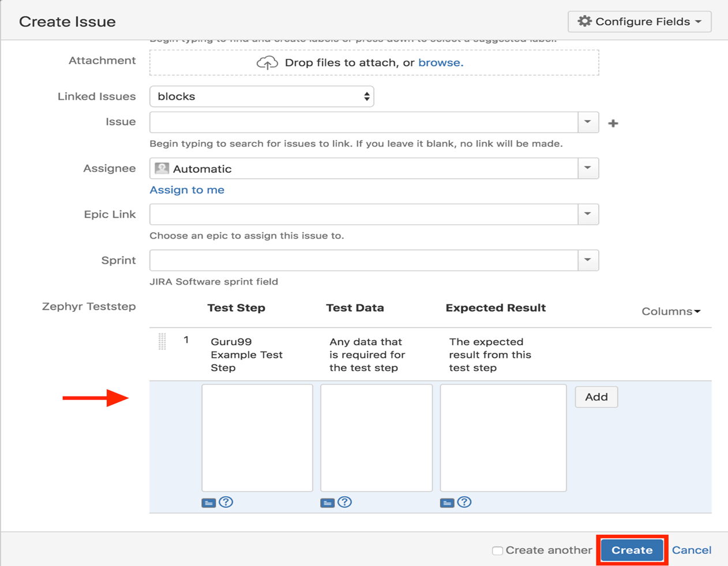Screen dimensions: 728x566
Task: Grab the drag handle of test step 1
Action: point(162,341)
